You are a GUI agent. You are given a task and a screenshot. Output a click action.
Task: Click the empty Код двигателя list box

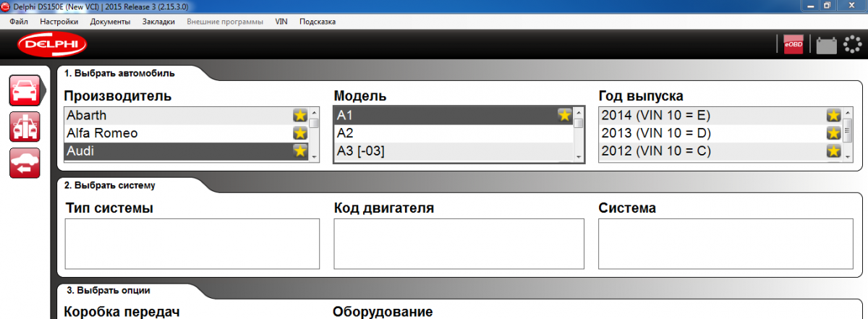click(459, 244)
